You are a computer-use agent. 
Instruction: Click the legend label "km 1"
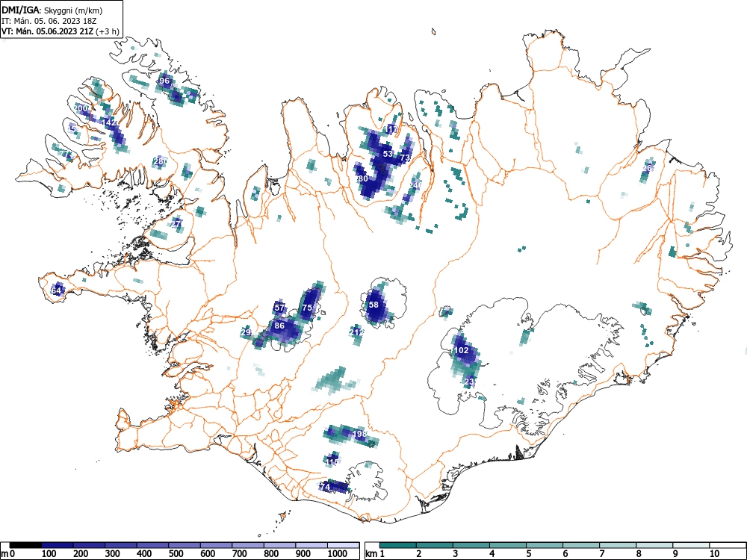[x=375, y=554]
